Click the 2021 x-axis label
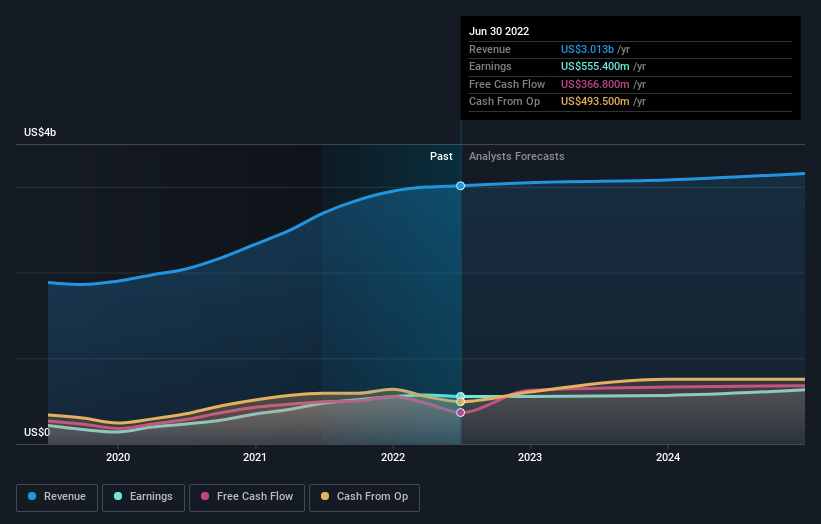The image size is (821, 524). coord(254,457)
